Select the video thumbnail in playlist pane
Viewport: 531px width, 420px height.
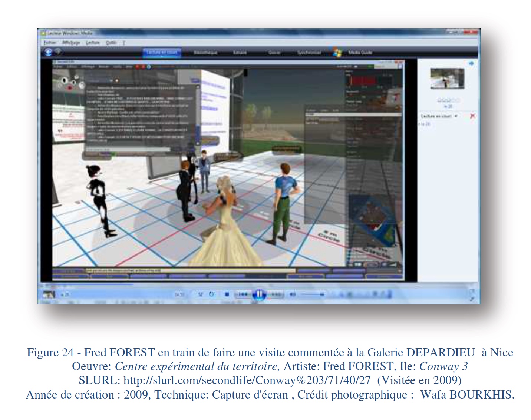click(447, 79)
